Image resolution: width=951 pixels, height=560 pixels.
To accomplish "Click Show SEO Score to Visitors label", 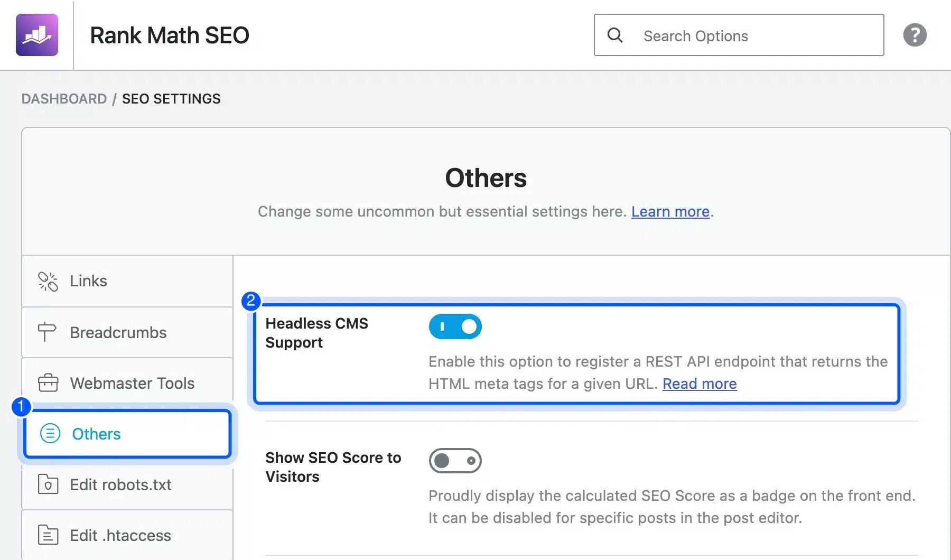I will coord(333,467).
